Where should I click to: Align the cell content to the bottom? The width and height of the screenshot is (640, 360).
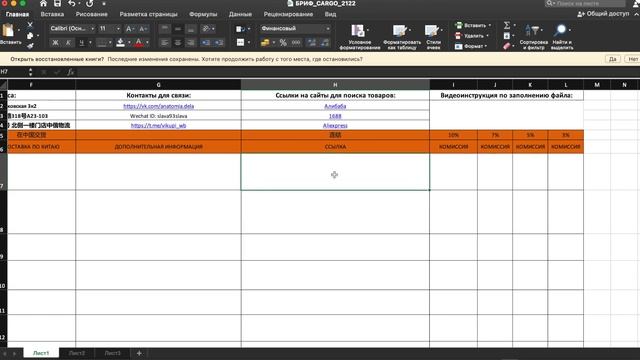(191, 29)
